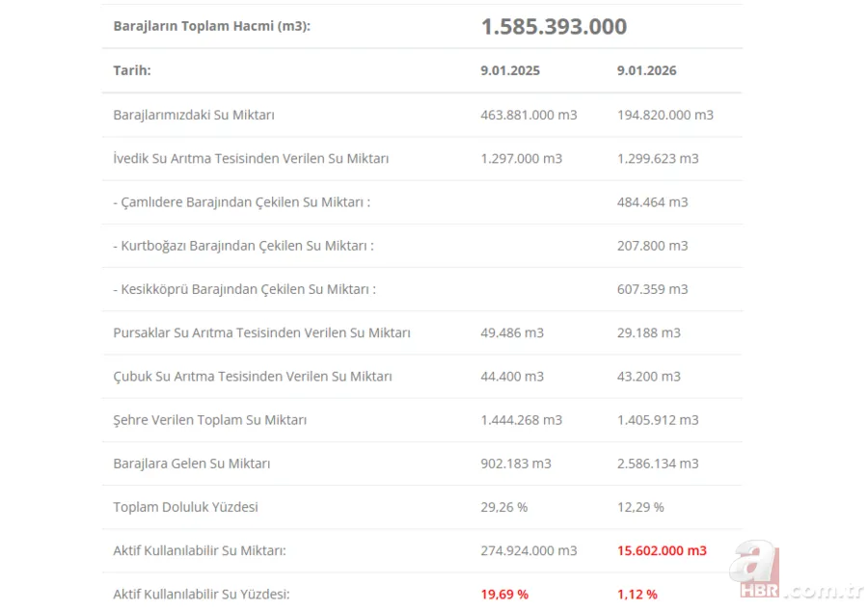The image size is (868, 610).
Task: Click the red 19,69 % value
Action: tap(504, 594)
